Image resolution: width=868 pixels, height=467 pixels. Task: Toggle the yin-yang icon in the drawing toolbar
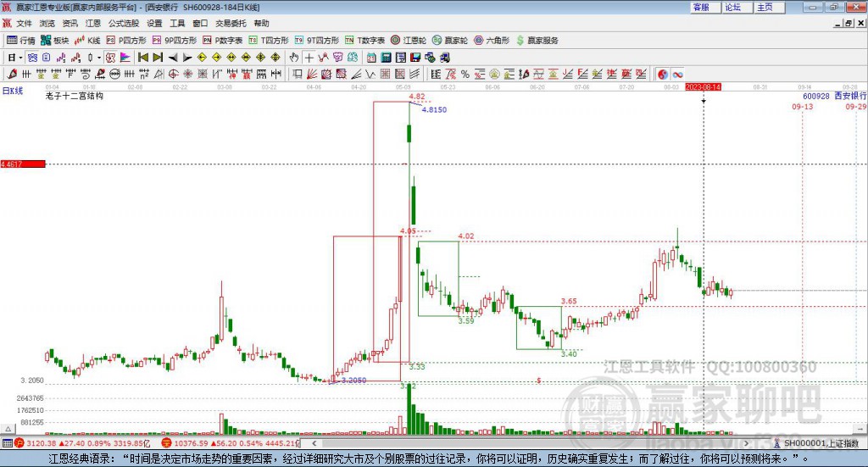click(662, 74)
